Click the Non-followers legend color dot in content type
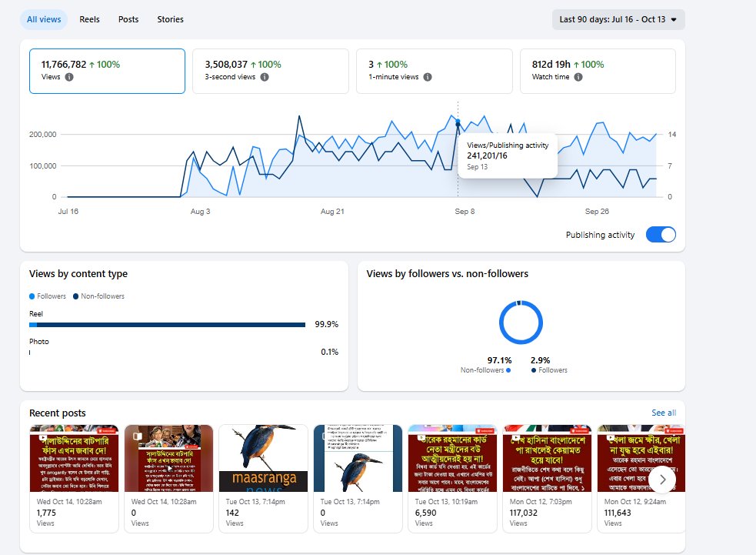Viewport: 756px width, 555px height. pos(75,296)
